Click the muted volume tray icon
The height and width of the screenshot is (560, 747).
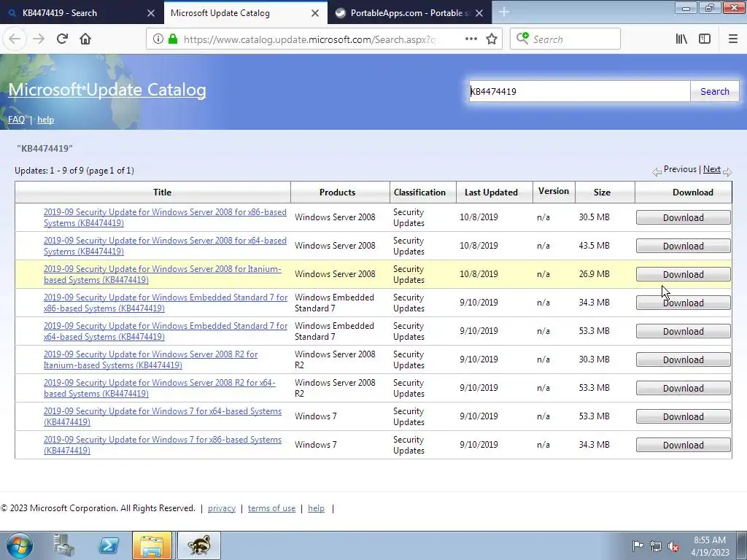click(x=673, y=546)
